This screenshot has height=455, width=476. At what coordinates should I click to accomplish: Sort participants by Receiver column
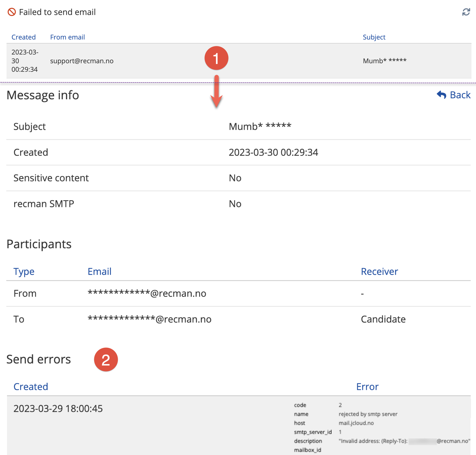pos(379,271)
